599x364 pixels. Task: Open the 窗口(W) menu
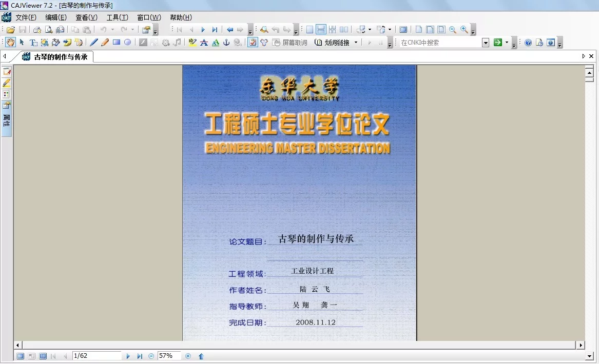point(149,17)
